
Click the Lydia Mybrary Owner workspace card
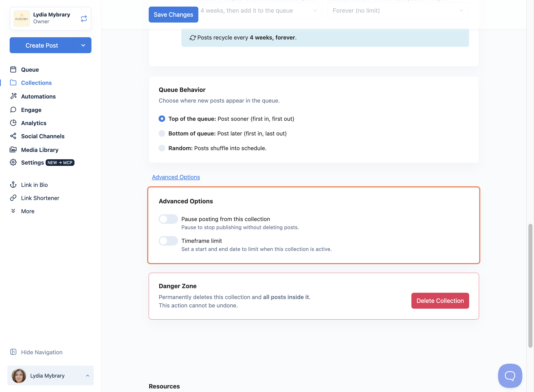point(50,18)
